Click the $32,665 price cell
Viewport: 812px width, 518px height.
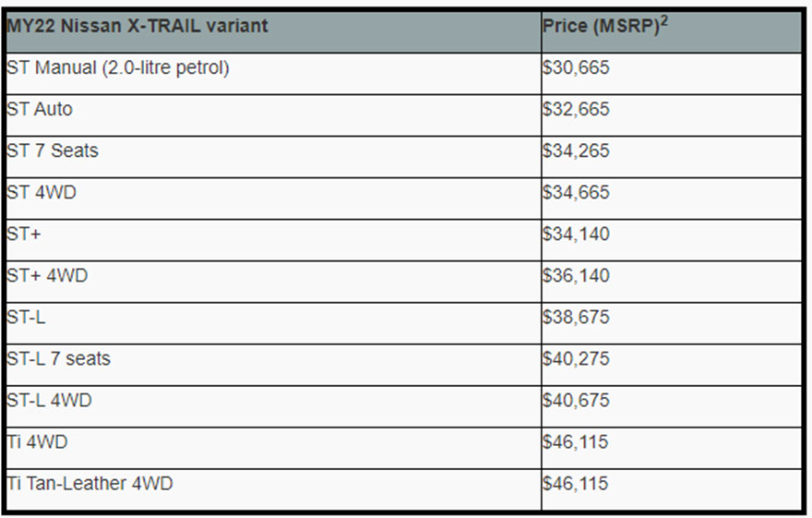click(x=577, y=110)
